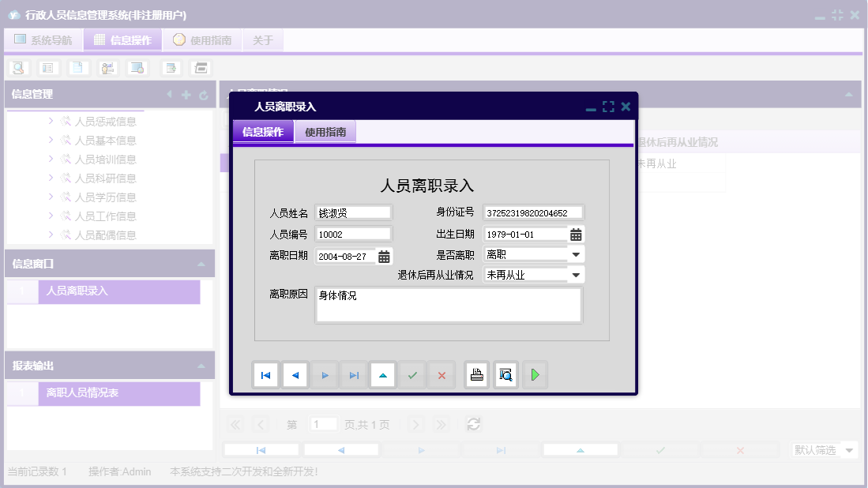Switch to the 使用指南 tab in the dialog
The width and height of the screenshot is (868, 488).
click(x=326, y=131)
